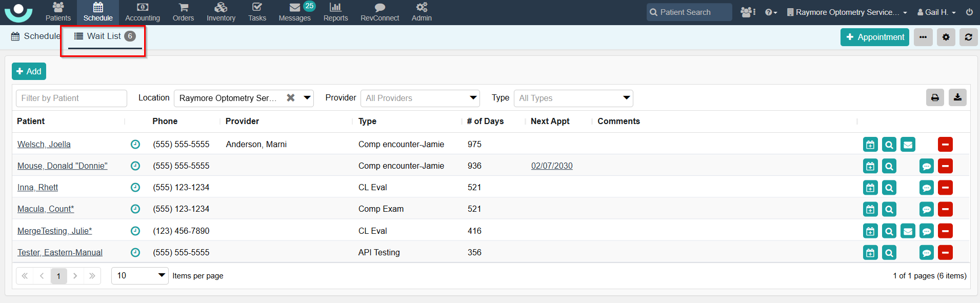
Task: Open the items per page dropdown
Action: [x=161, y=275]
